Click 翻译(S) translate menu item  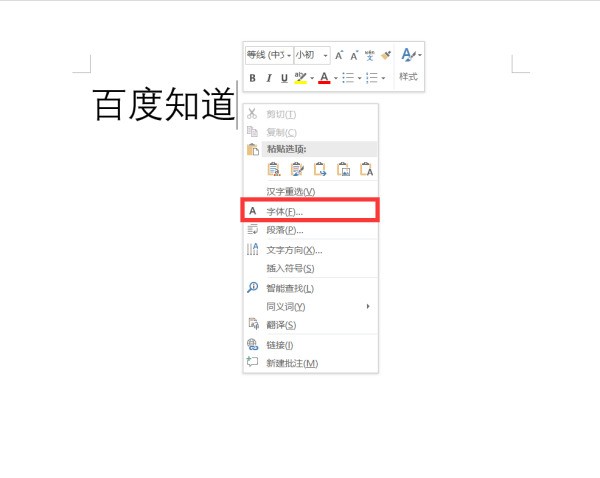311,325
